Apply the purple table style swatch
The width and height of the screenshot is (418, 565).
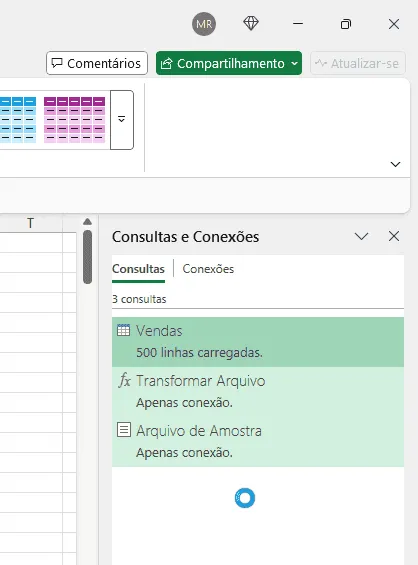coord(75,120)
